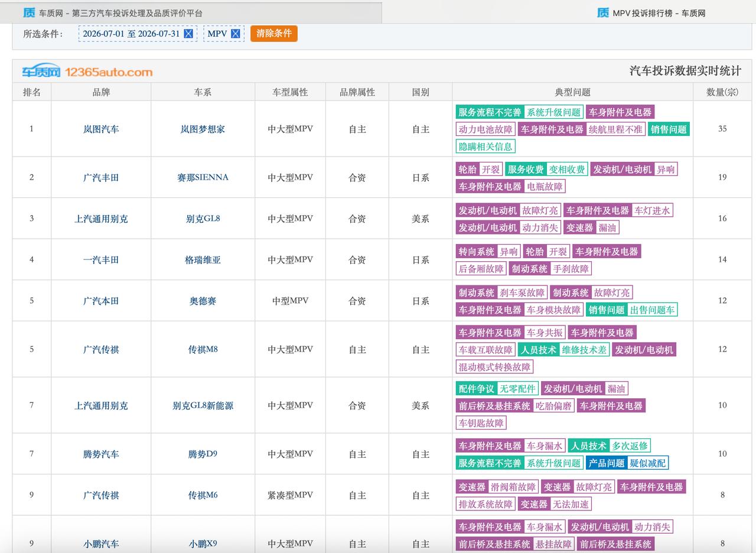Viewport: 756px width, 553px height.
Task: Open the 广汽丰田 brand link
Action: tap(101, 177)
